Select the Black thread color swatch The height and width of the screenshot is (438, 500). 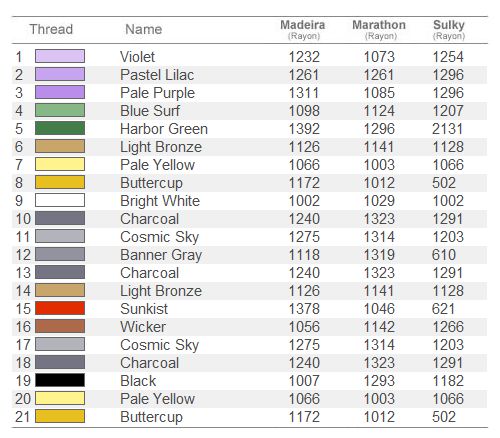tap(60, 380)
